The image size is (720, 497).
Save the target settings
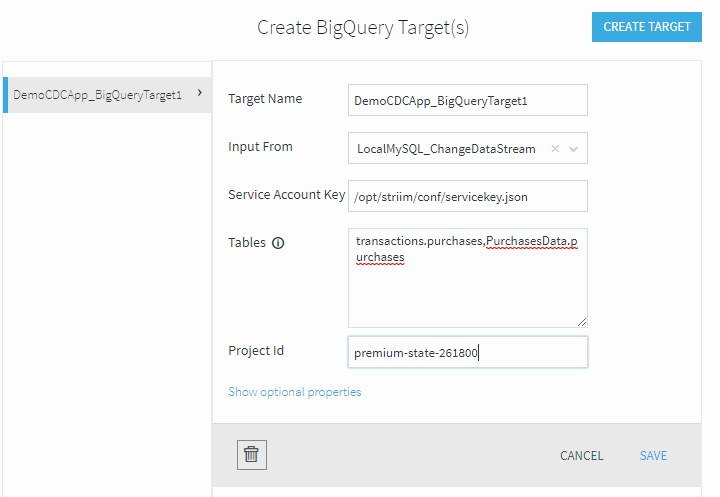pos(653,456)
